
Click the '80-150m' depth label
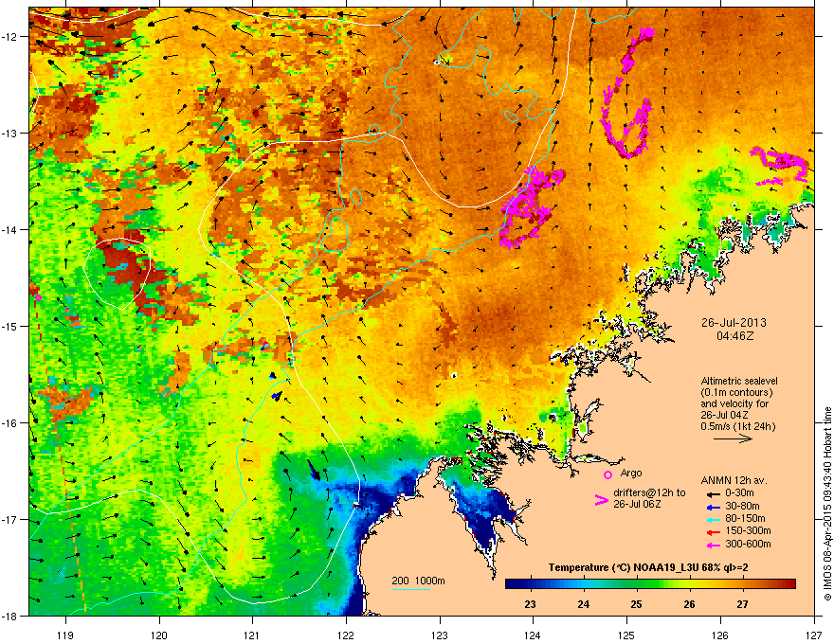745,519
